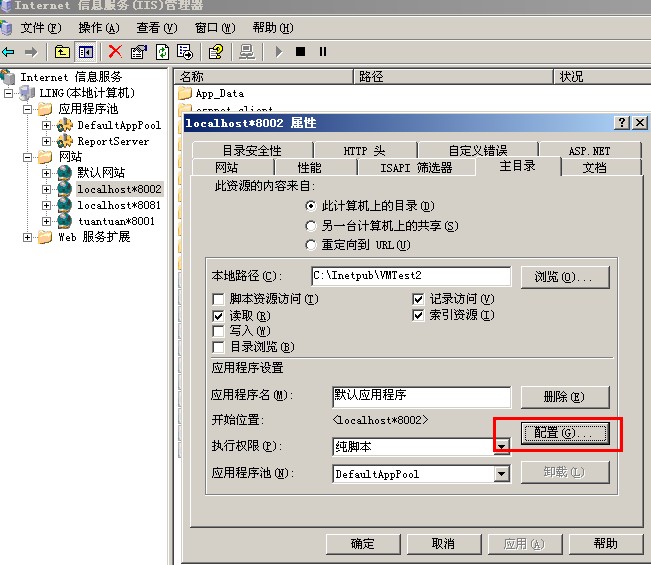Click the 帮助 button in dialog
Viewport: 651px width, 565px height.
click(606, 544)
